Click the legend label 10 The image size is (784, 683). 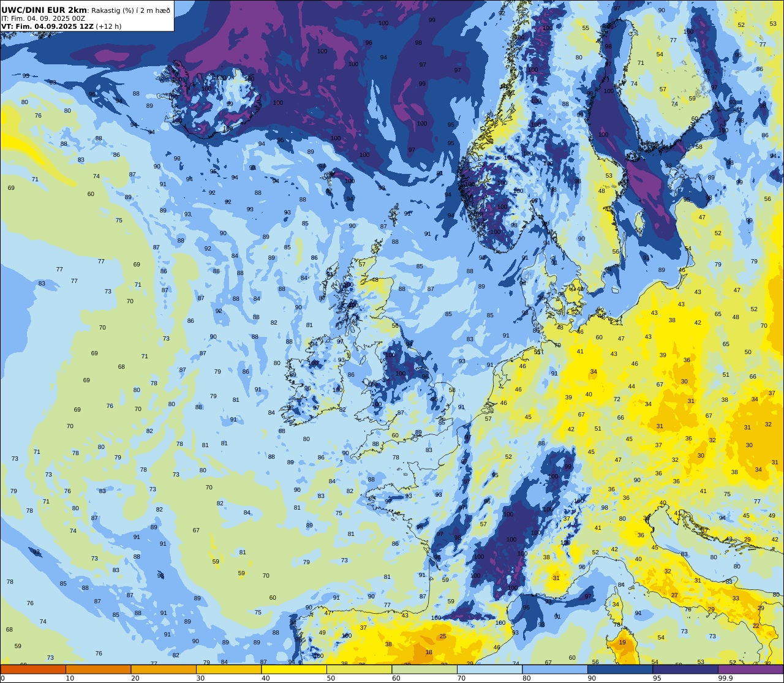[70, 678]
